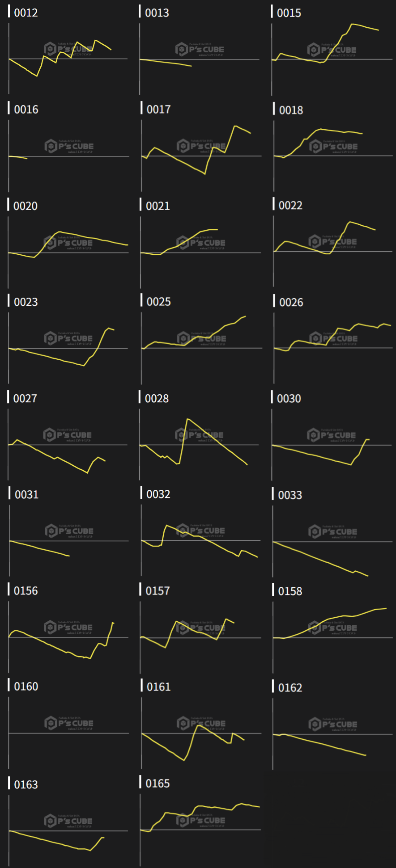Open the 0161 slump graph

point(201,733)
